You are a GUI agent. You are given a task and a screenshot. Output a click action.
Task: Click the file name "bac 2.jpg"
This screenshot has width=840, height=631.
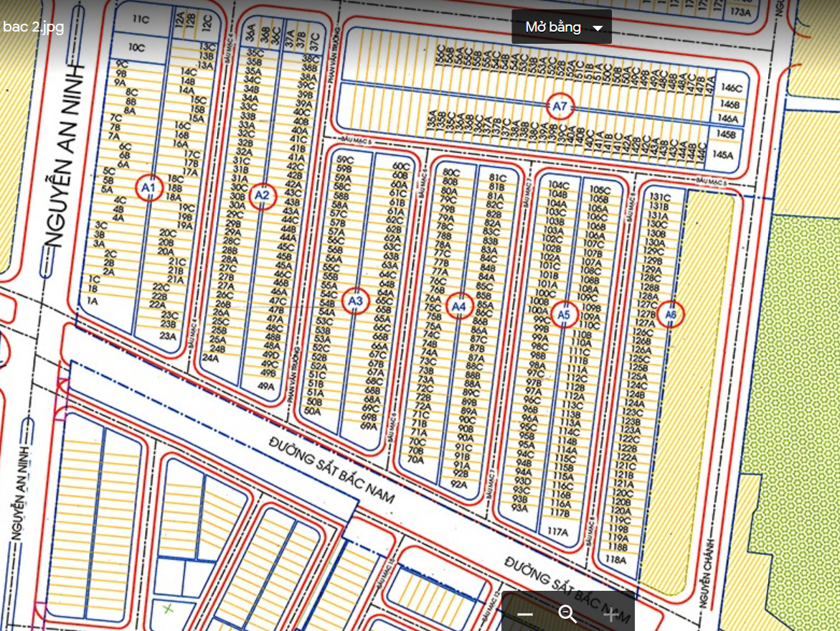pos(33,27)
